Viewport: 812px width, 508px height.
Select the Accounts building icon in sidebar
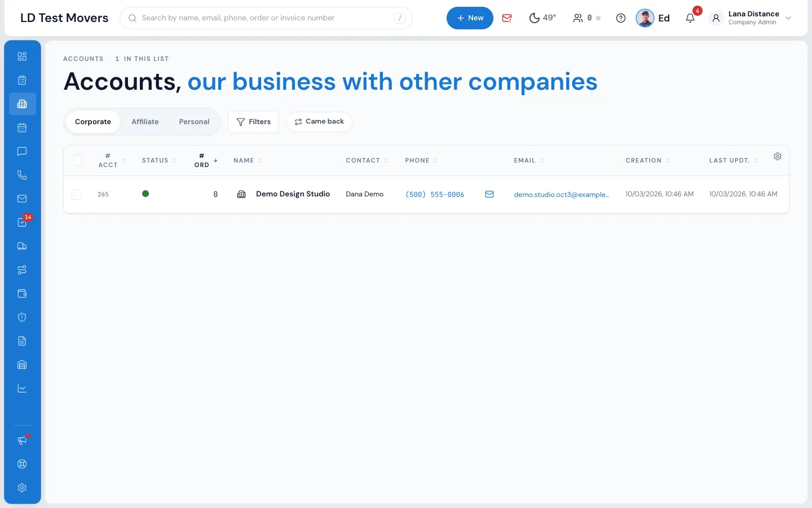coord(22,104)
